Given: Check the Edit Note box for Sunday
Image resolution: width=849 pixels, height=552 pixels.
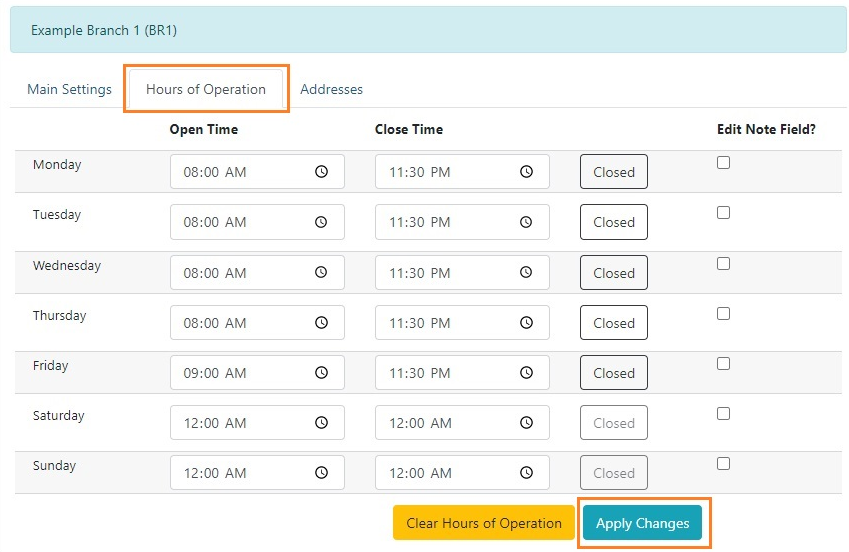Looking at the screenshot, I should [723, 464].
